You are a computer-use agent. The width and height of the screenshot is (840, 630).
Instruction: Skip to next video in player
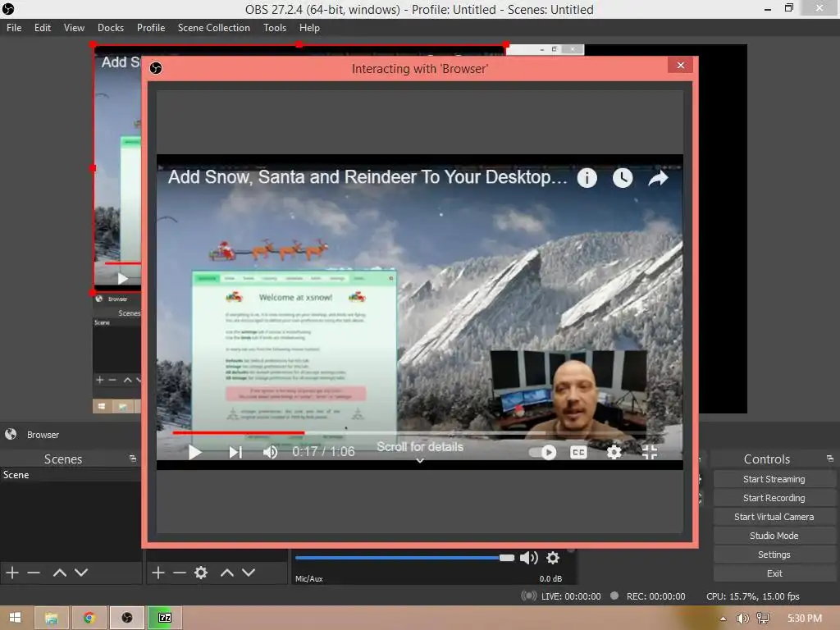tap(235, 452)
